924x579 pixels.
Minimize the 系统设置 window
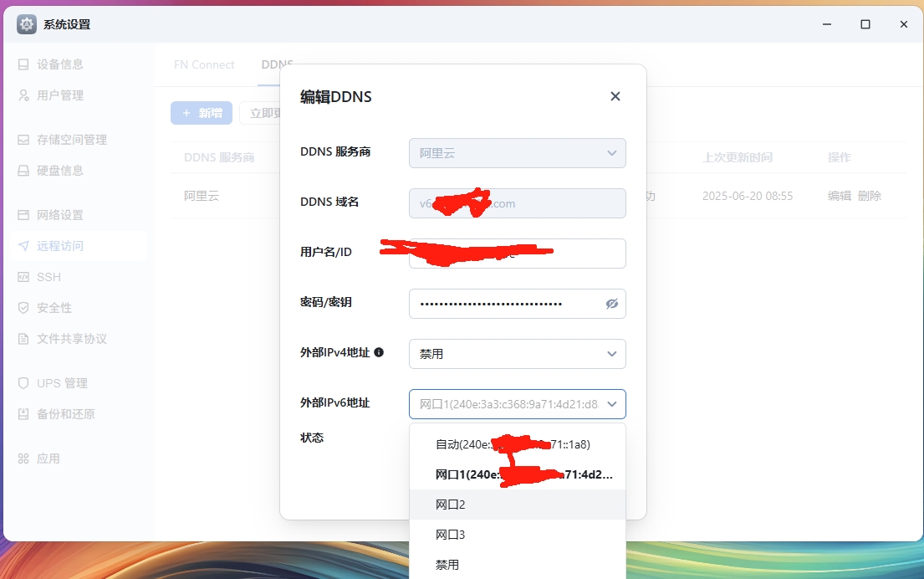click(x=827, y=24)
